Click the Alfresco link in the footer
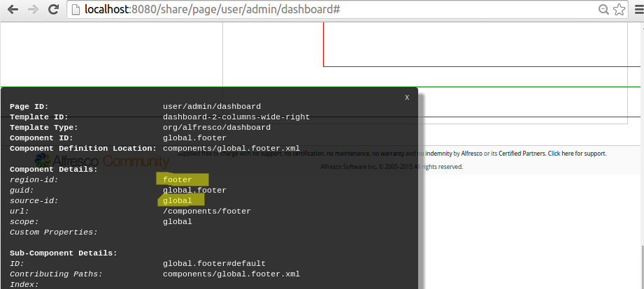Screen dimensions: 644x289 tap(471, 154)
